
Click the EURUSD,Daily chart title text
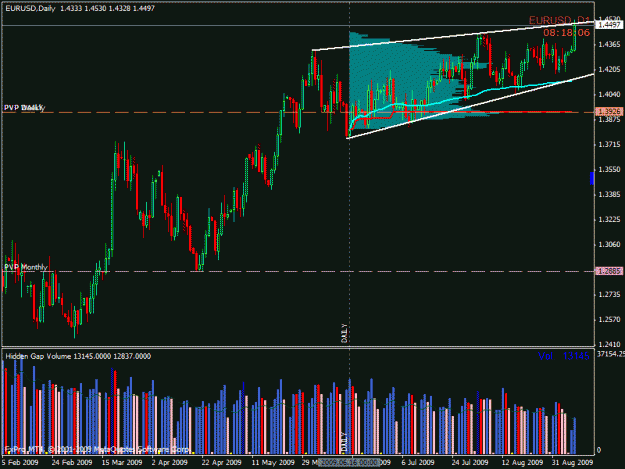[30, 8]
